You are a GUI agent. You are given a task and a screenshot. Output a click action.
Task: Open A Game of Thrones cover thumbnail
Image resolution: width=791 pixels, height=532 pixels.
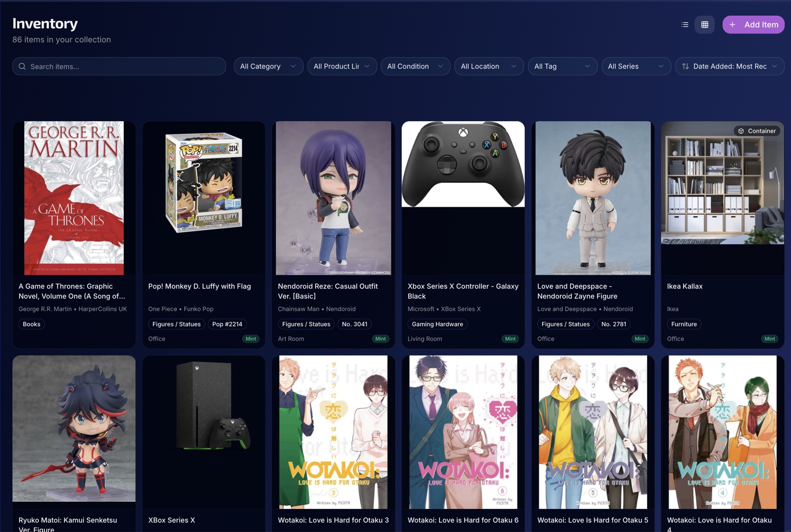[74, 198]
